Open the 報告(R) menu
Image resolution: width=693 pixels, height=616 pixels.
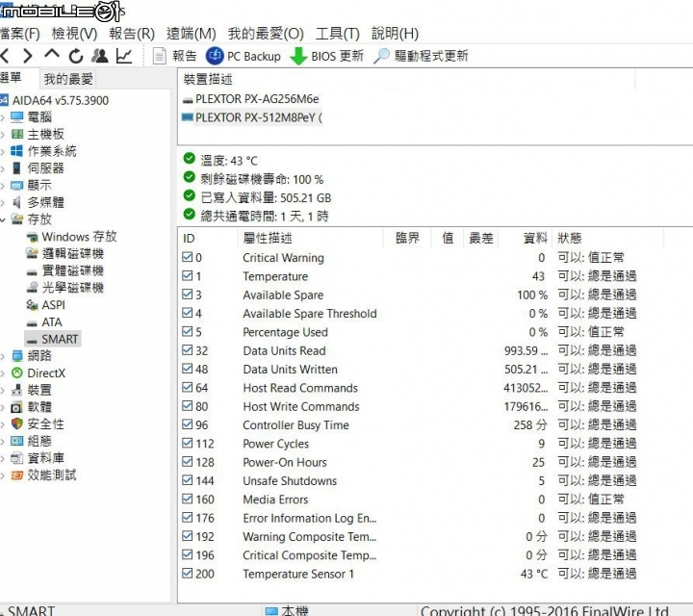[x=132, y=33]
